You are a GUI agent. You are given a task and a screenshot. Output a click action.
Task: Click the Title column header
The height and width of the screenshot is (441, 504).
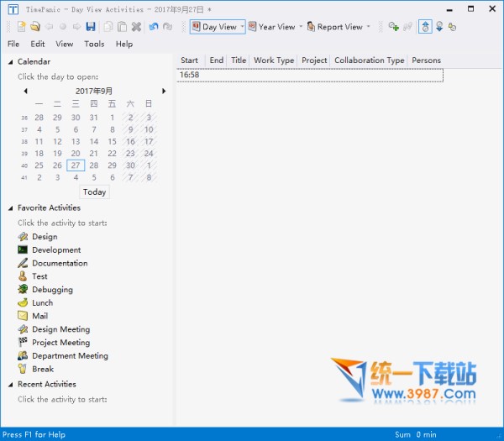(x=239, y=60)
